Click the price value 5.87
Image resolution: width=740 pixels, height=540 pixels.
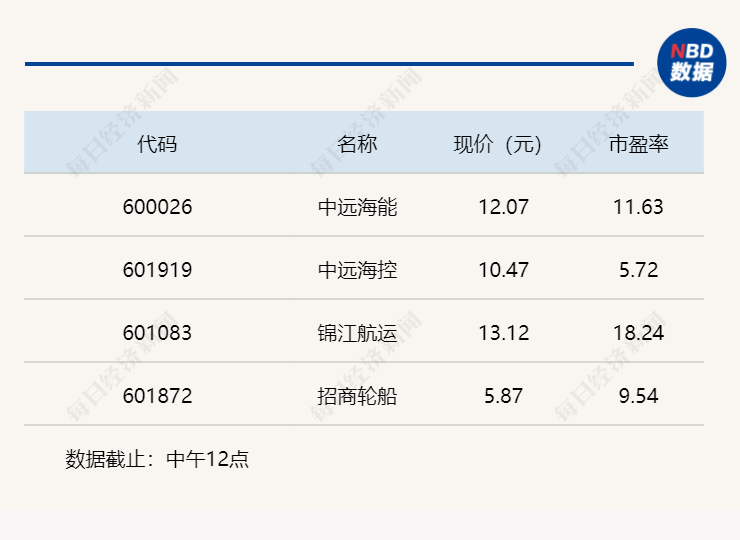504,396
